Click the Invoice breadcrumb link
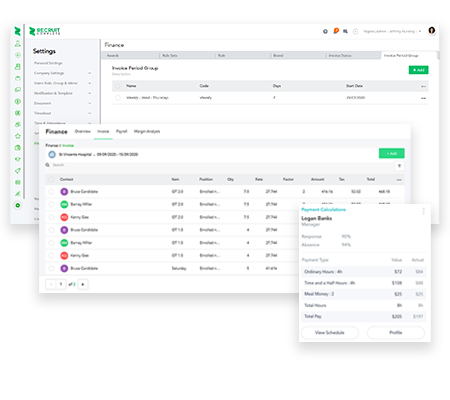450x400 pixels. click(68, 146)
